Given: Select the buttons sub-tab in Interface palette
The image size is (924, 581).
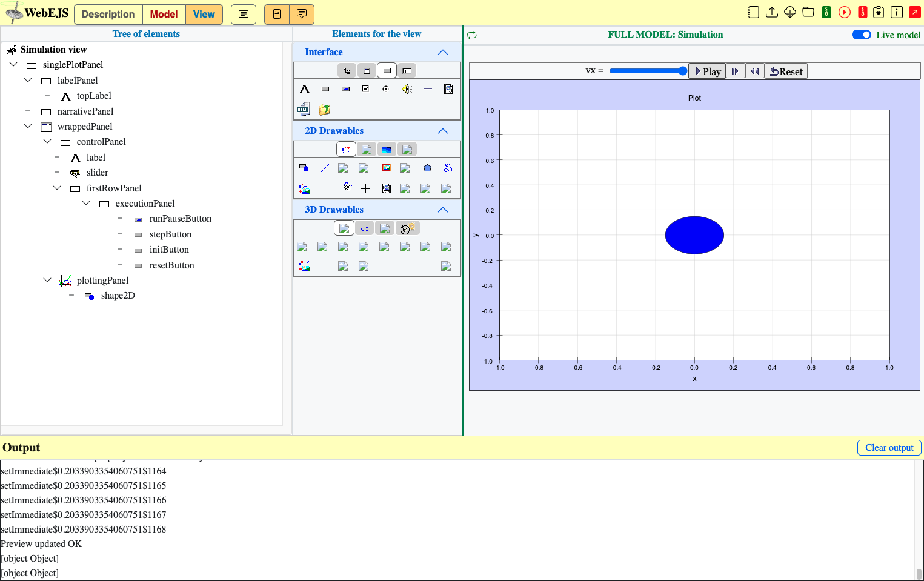Looking at the screenshot, I should click(x=387, y=71).
